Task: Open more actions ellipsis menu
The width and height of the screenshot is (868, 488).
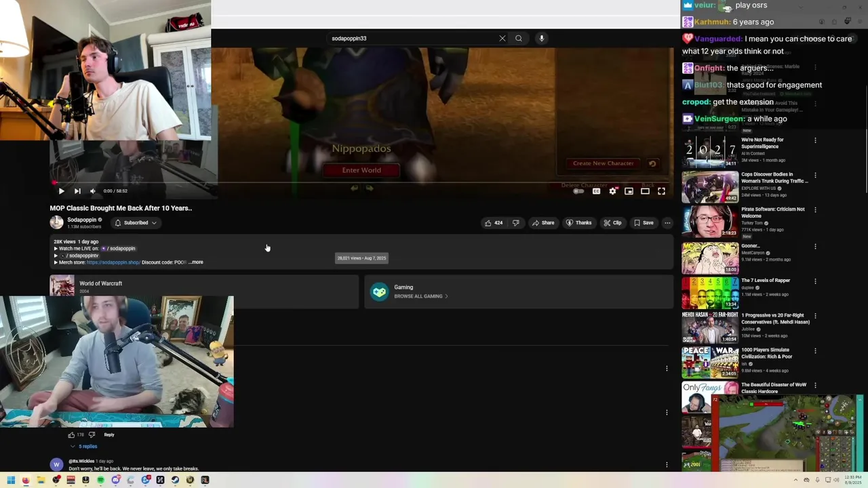Action: pyautogui.click(x=667, y=223)
